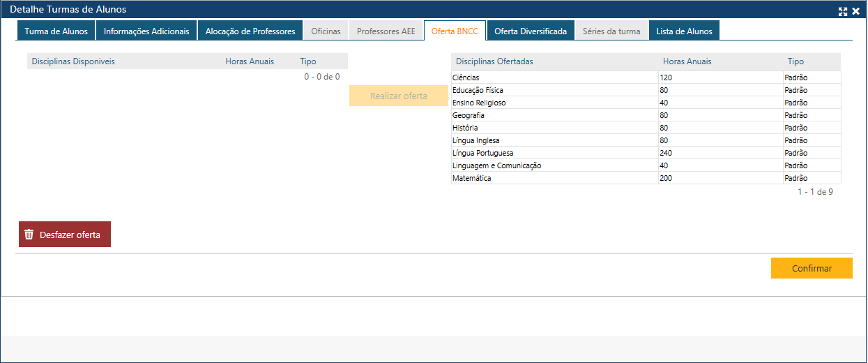868x363 pixels.
Task: View the Lista de Alunos tab
Action: (x=684, y=31)
